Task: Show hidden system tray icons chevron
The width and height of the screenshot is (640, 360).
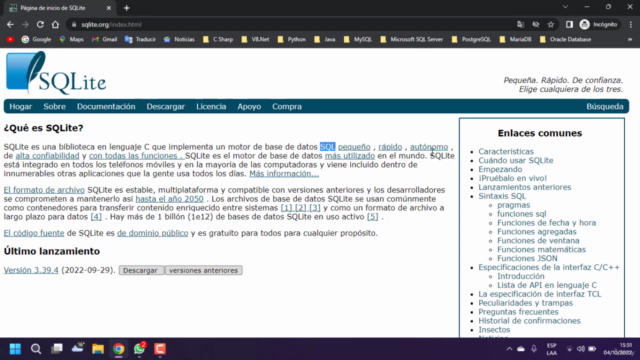Action: point(509,349)
